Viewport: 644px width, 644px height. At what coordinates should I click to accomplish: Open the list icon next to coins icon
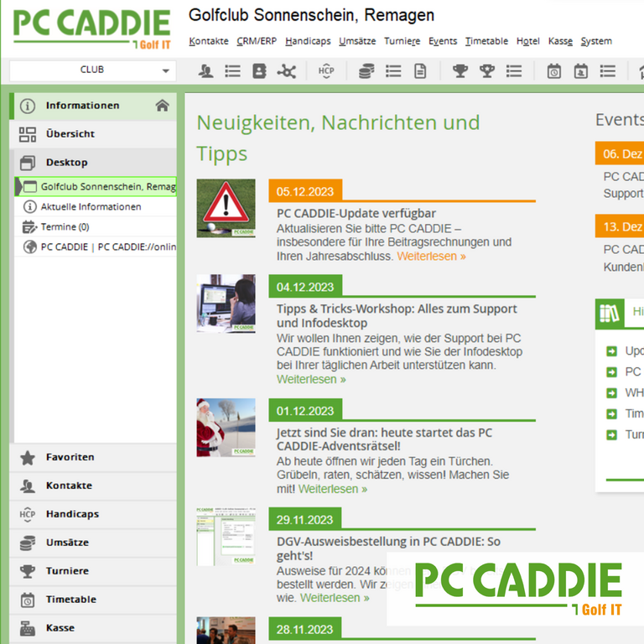click(393, 71)
